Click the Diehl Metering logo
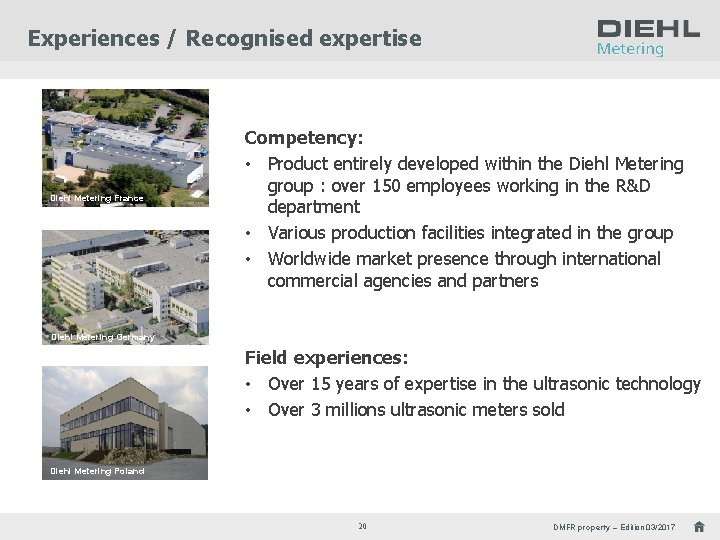The height and width of the screenshot is (540, 720). point(648,38)
